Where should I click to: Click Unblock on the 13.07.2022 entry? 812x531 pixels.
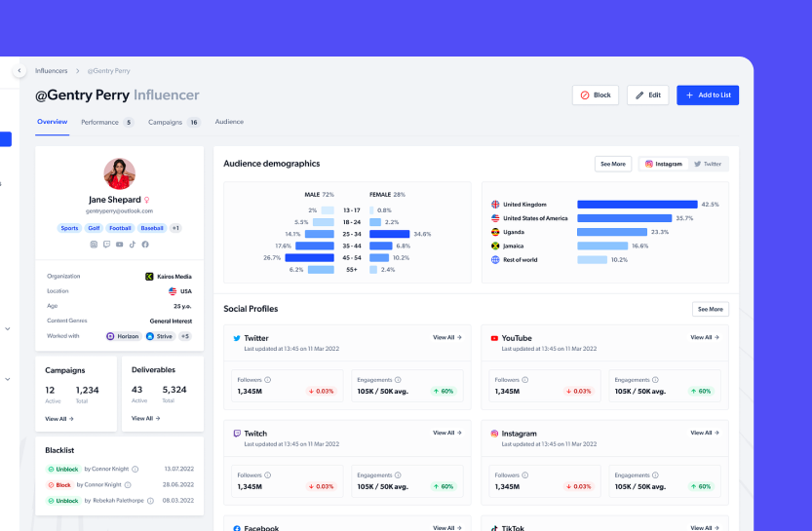63,470
